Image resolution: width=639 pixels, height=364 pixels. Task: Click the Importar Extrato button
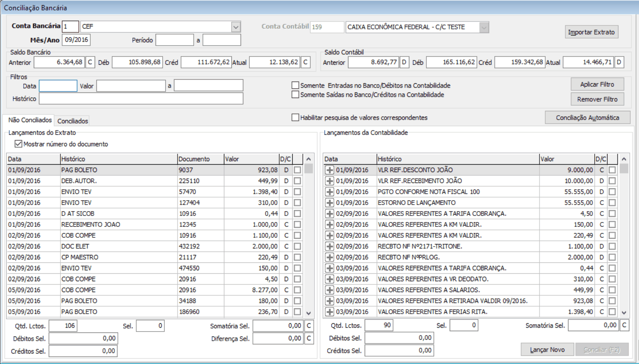click(x=591, y=32)
